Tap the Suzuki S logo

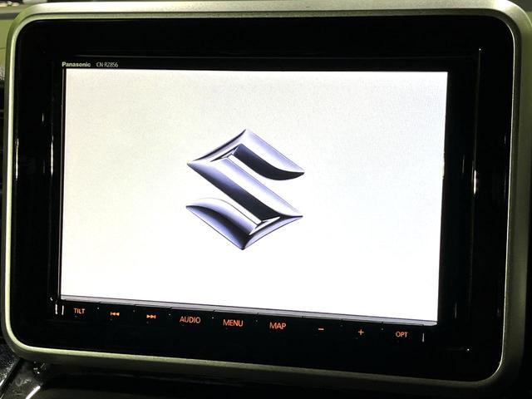coord(245,189)
